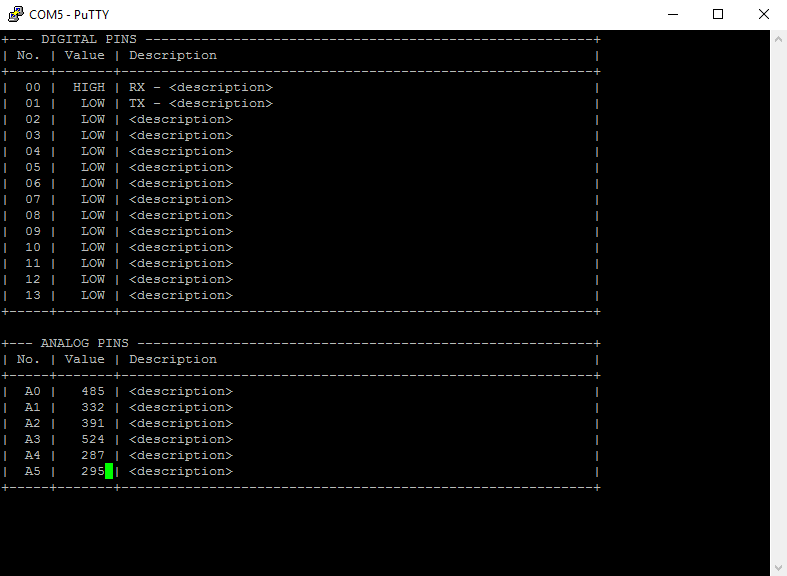
Task: Click the A3 pin label
Action: (x=33, y=440)
